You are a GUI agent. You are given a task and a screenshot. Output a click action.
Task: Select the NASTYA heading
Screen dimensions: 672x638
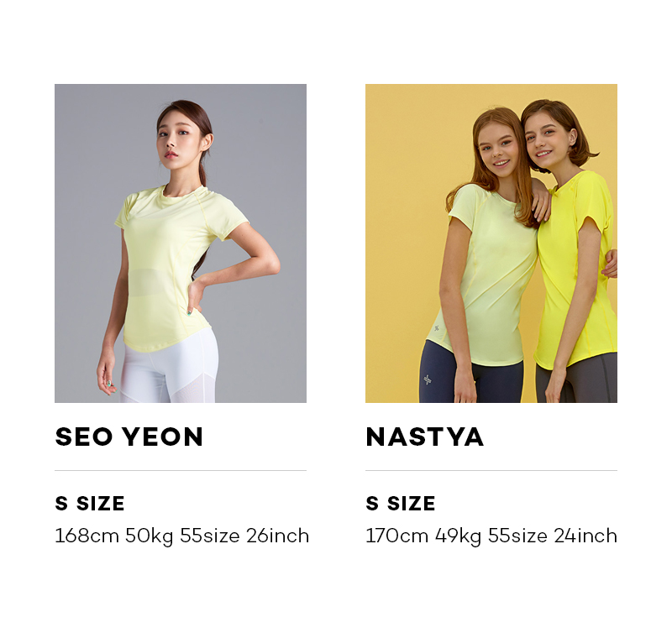pyautogui.click(x=425, y=437)
